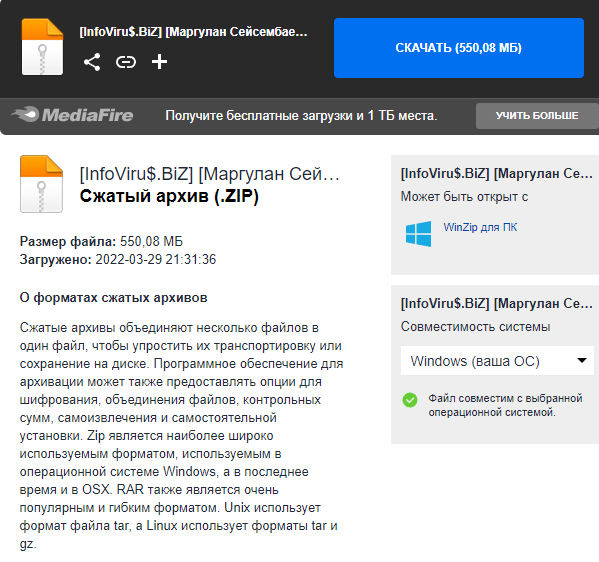Image resolution: width=599 pixels, height=562 pixels.
Task: Click the green compatibility checkmark icon
Action: (x=410, y=400)
